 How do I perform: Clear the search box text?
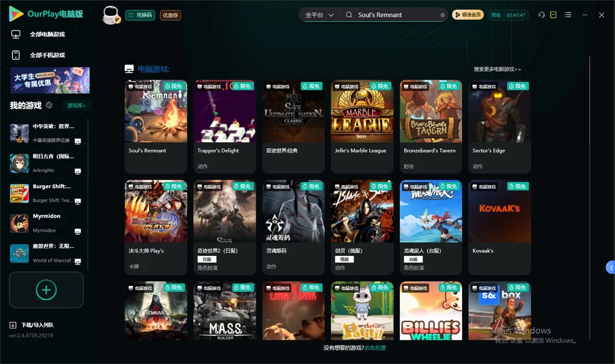tap(442, 15)
